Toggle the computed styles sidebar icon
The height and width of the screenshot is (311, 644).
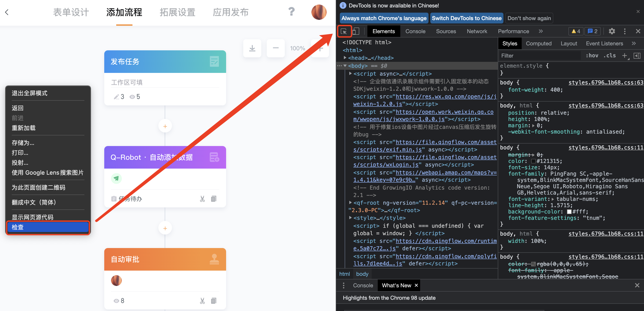(637, 56)
